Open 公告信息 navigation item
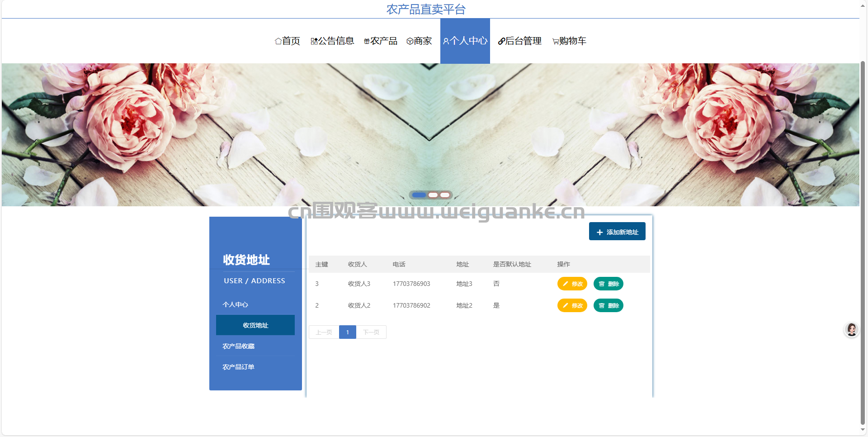This screenshot has width=868, height=437. (332, 41)
